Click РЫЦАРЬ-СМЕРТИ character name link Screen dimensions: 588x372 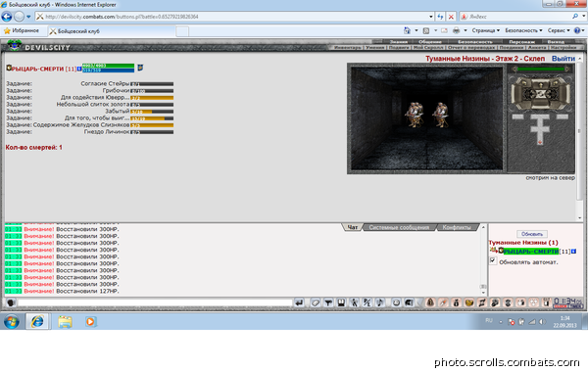coord(37,69)
